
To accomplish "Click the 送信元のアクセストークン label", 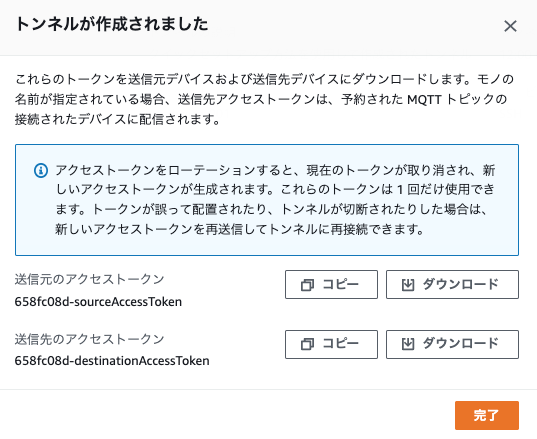I will click(x=89, y=279).
